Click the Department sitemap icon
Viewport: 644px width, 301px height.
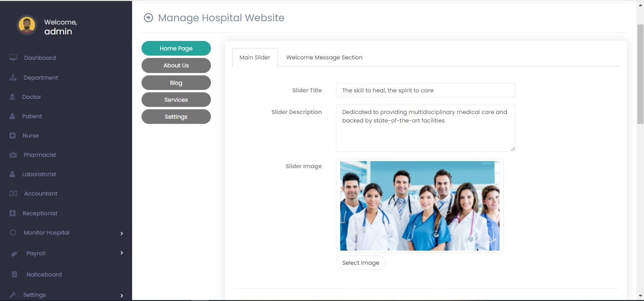tap(13, 78)
